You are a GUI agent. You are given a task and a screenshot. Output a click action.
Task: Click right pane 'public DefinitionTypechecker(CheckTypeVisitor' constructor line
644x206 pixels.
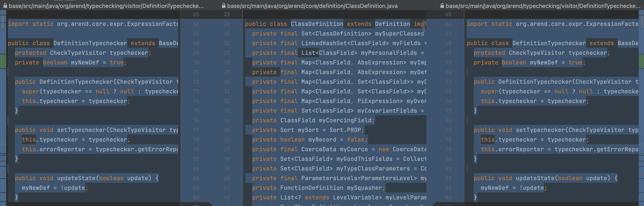(556, 82)
